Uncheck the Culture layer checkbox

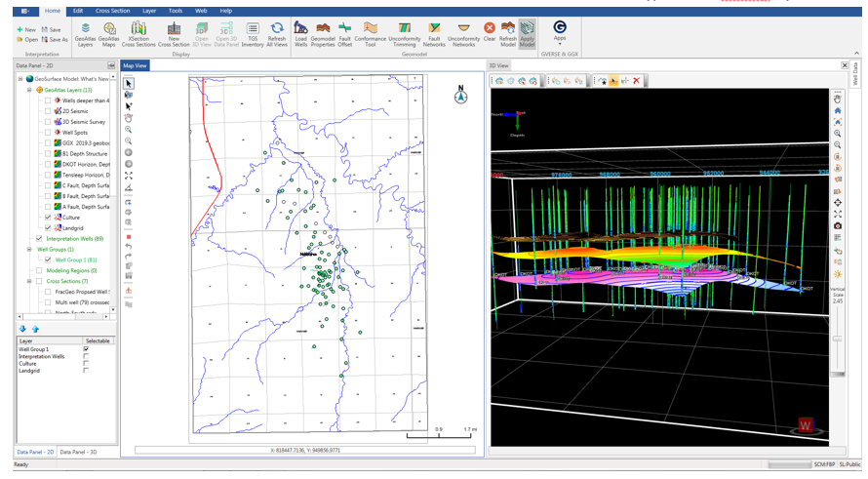pos(48,218)
